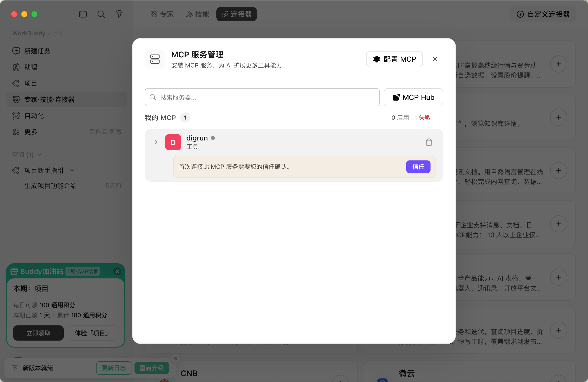Collapse the 空间 (1) section
Viewport: 588px width, 382px height.
pyautogui.click(x=27, y=155)
